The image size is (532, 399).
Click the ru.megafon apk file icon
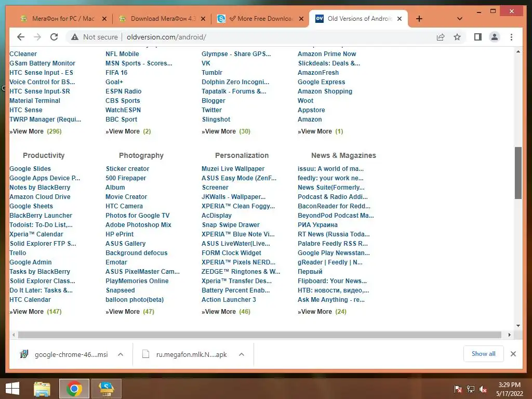pos(145,354)
